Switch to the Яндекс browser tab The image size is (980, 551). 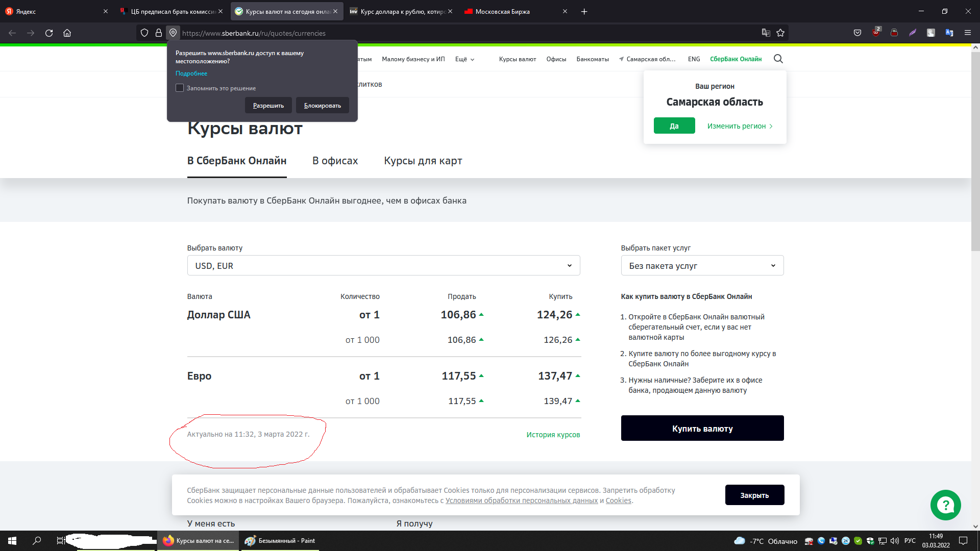[x=56, y=11]
